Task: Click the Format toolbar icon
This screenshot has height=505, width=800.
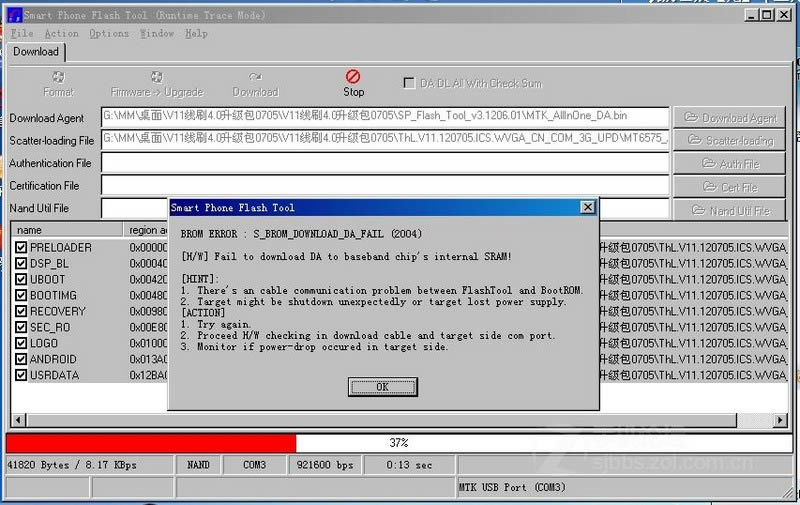Action: [x=58, y=77]
